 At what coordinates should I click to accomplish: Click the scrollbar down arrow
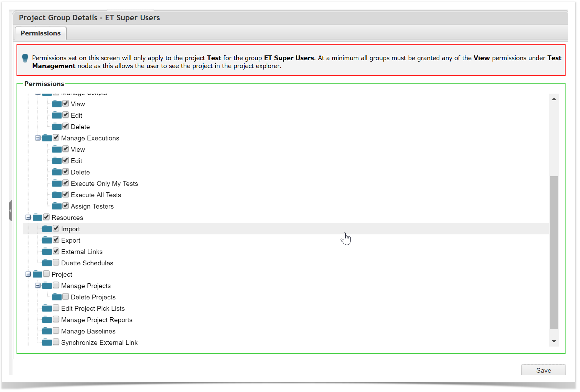554,341
